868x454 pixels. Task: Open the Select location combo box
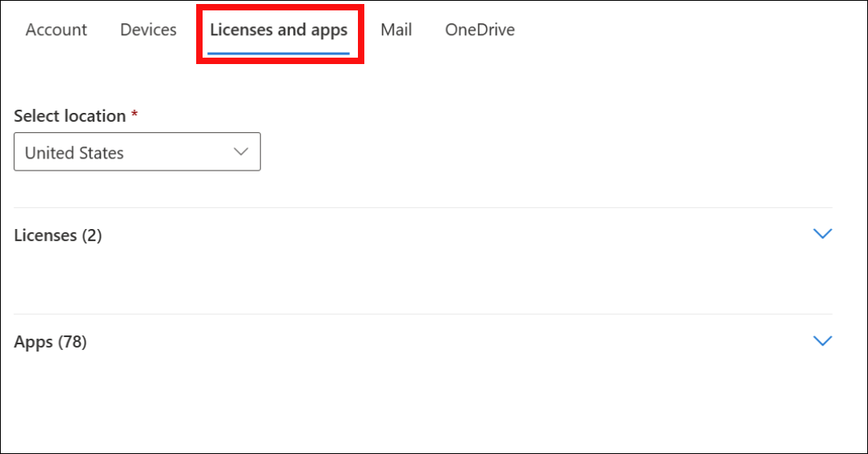point(137,152)
